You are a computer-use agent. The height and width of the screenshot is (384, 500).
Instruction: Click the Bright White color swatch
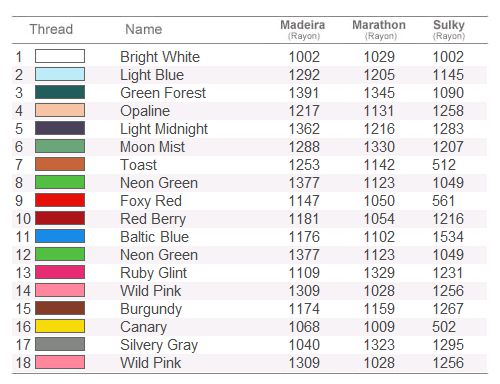(x=60, y=56)
